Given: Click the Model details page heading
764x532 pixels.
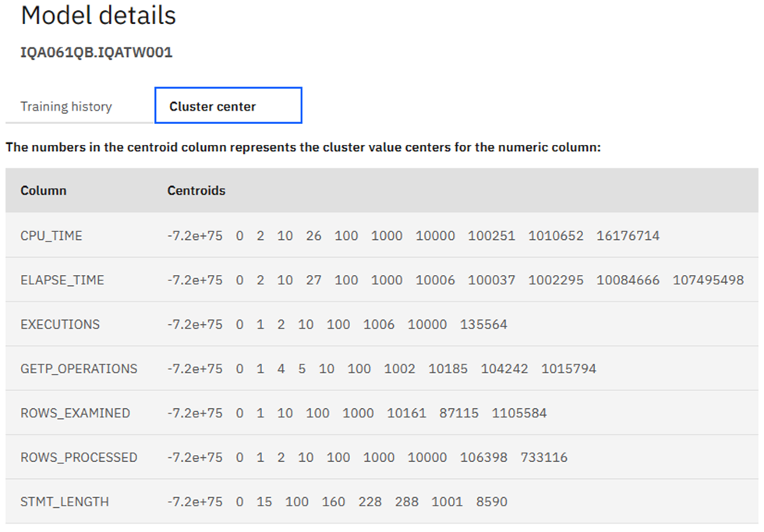Looking at the screenshot, I should click(x=98, y=16).
